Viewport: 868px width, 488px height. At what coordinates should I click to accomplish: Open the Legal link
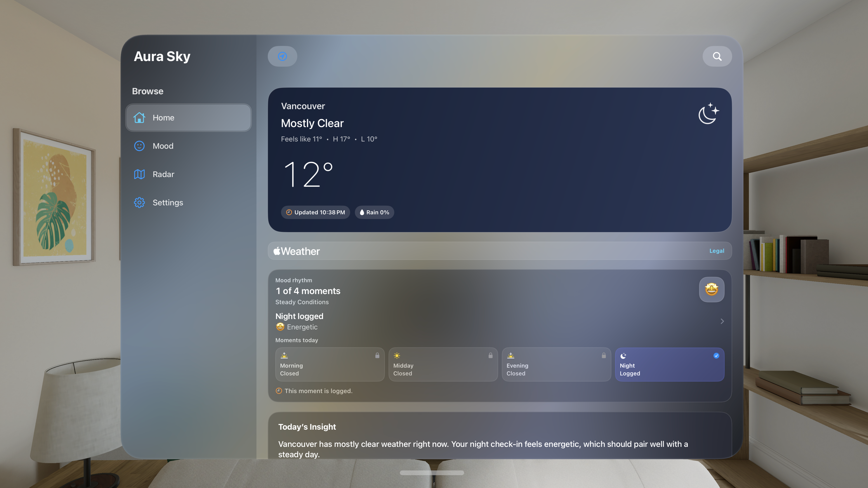point(717,251)
